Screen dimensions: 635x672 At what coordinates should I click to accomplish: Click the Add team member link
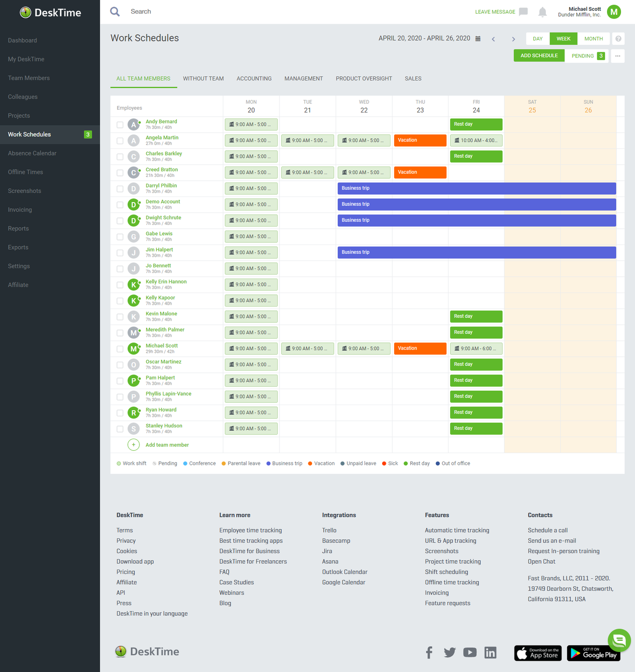point(167,445)
